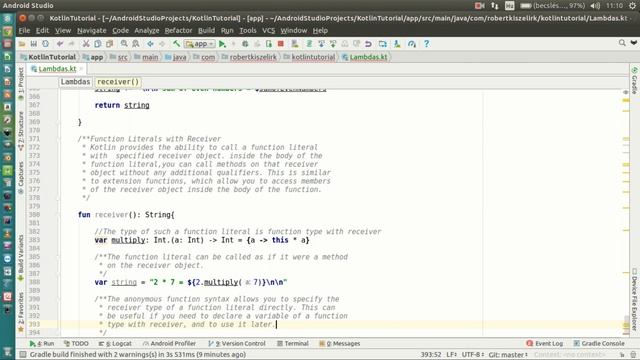Click the Lambdas structure breadcrumb

[75, 82]
